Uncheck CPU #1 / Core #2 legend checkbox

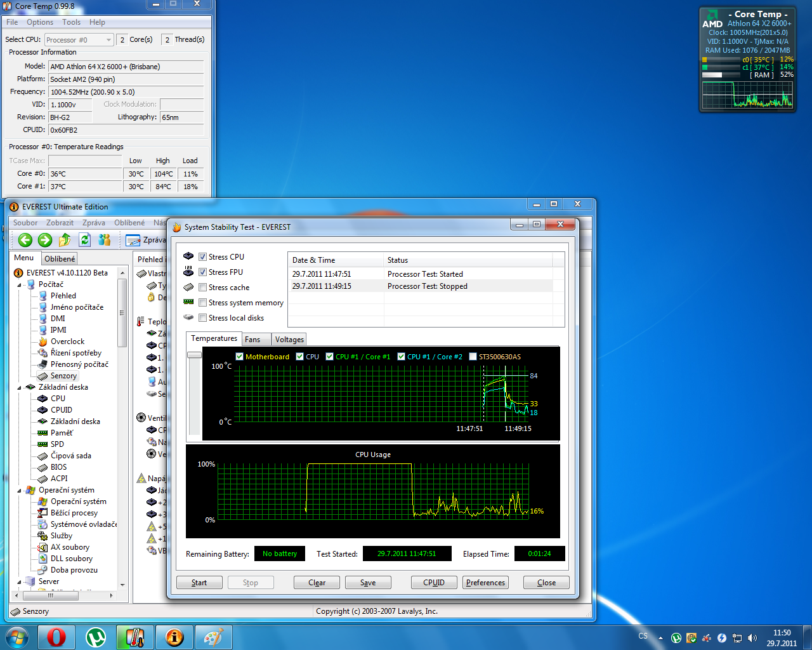click(401, 357)
